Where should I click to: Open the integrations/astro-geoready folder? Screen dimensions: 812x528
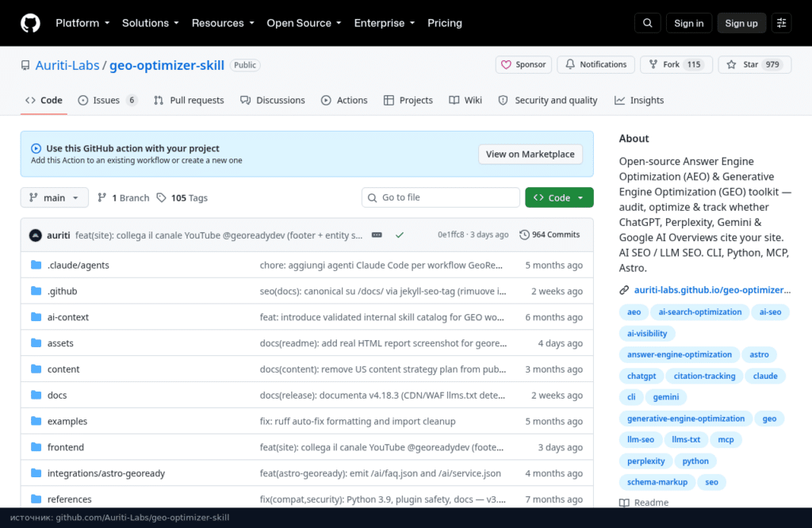tap(106, 473)
